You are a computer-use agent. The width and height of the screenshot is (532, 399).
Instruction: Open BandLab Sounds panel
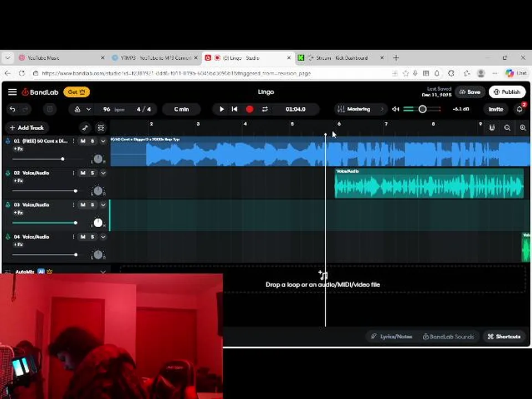click(x=448, y=336)
